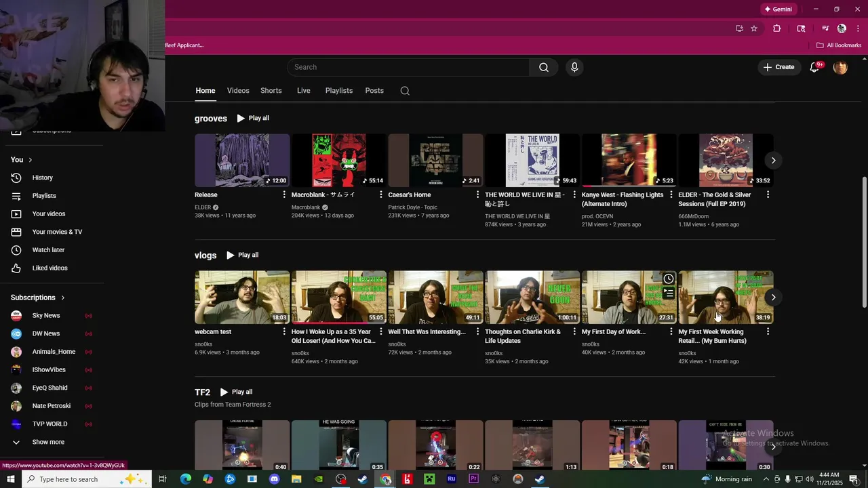Open Premiere Pro from the taskbar
This screenshot has height=488, width=868.
(473, 479)
